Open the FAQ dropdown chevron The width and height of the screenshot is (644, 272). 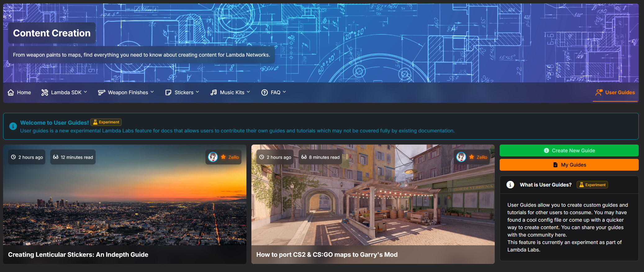(284, 92)
